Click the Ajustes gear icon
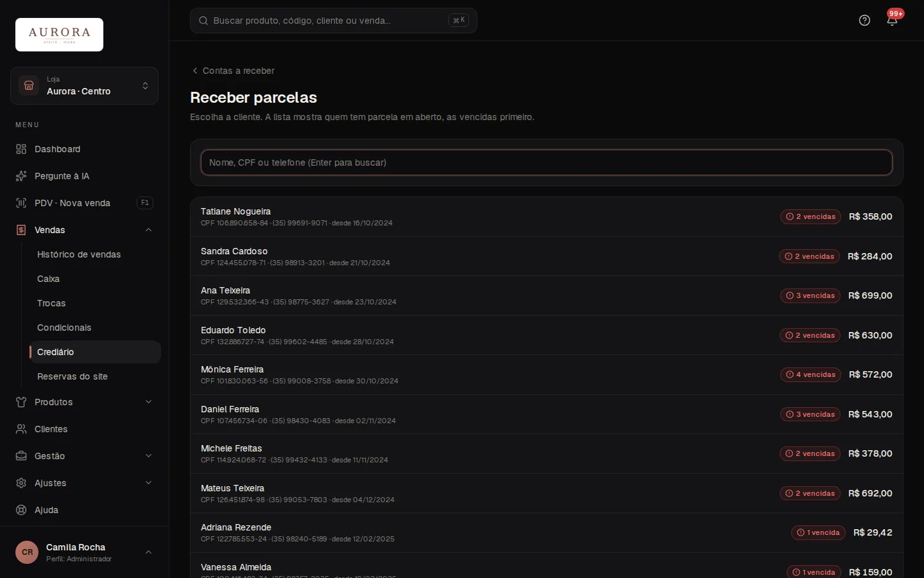The width and height of the screenshot is (924, 578). (21, 483)
